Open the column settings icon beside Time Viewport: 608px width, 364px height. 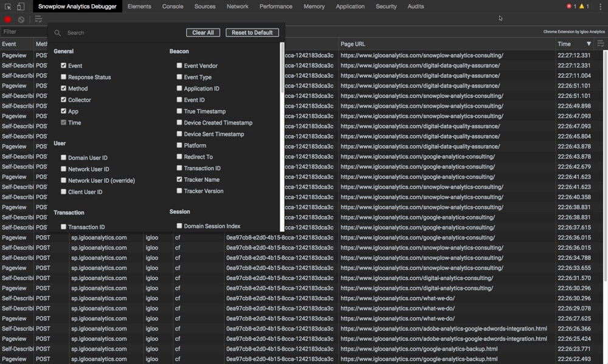click(x=601, y=44)
